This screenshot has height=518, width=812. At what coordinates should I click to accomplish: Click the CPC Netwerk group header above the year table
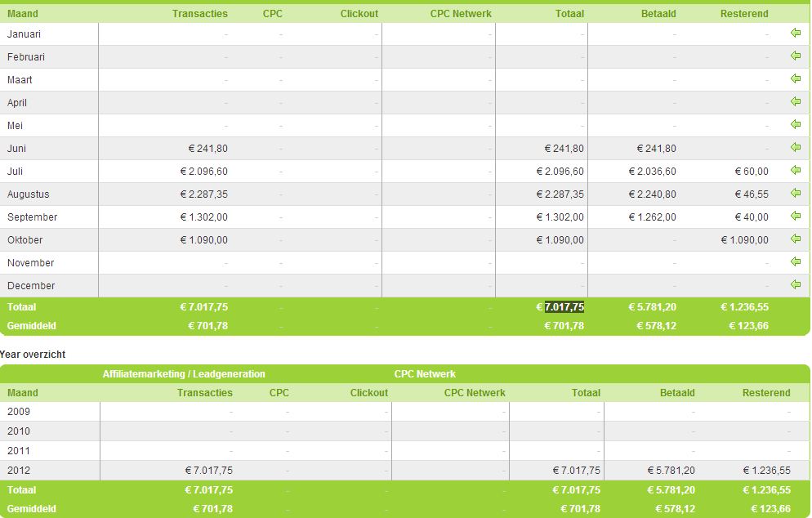(425, 374)
